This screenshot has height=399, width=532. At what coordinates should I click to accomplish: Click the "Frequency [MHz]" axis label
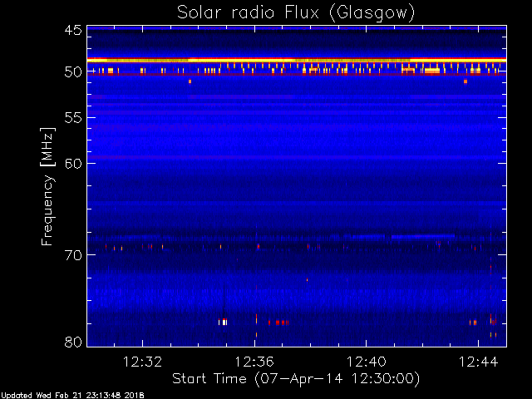click(47, 186)
